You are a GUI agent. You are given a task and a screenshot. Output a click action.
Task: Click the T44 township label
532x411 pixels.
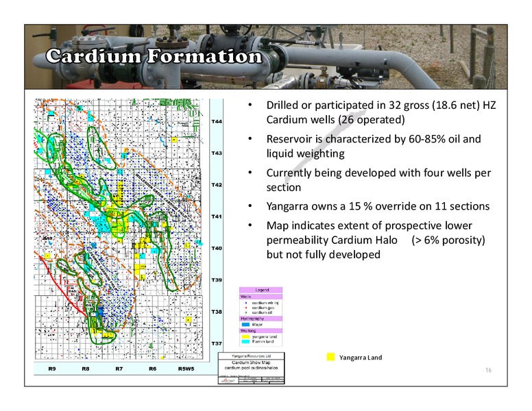pos(217,121)
